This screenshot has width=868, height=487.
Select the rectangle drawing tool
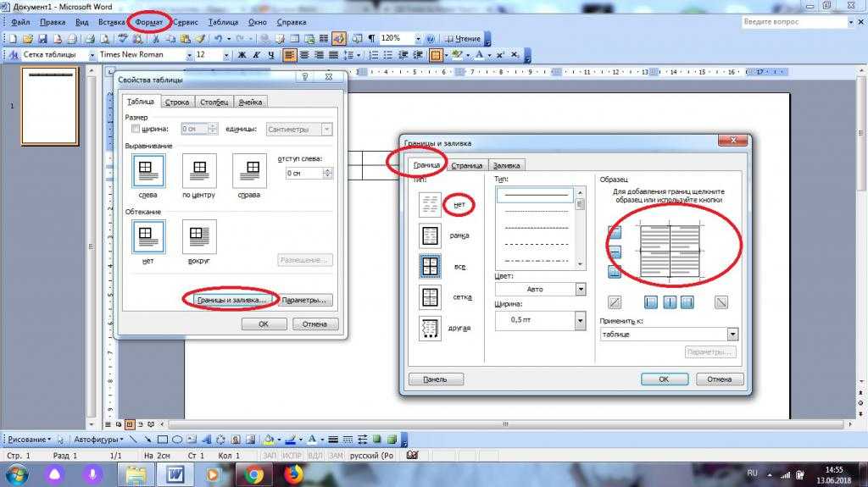pyautogui.click(x=162, y=440)
